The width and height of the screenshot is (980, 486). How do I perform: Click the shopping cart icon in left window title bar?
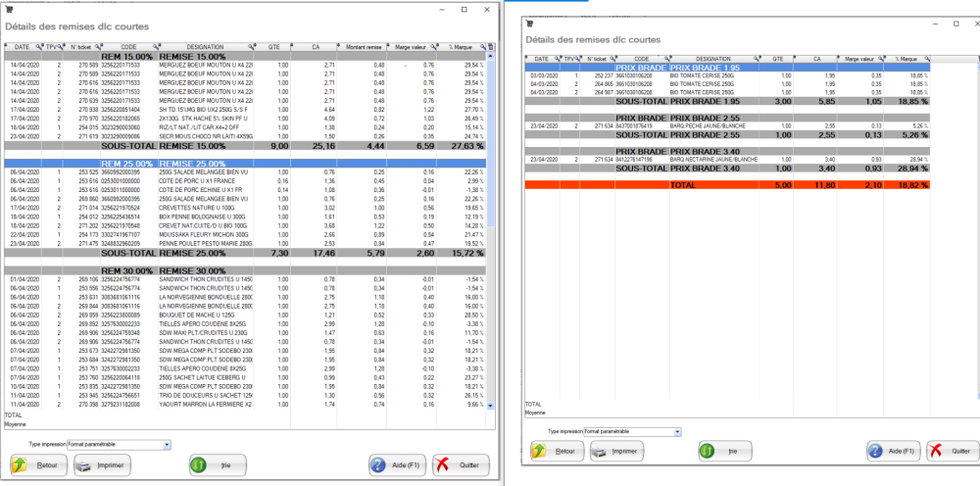10,8
